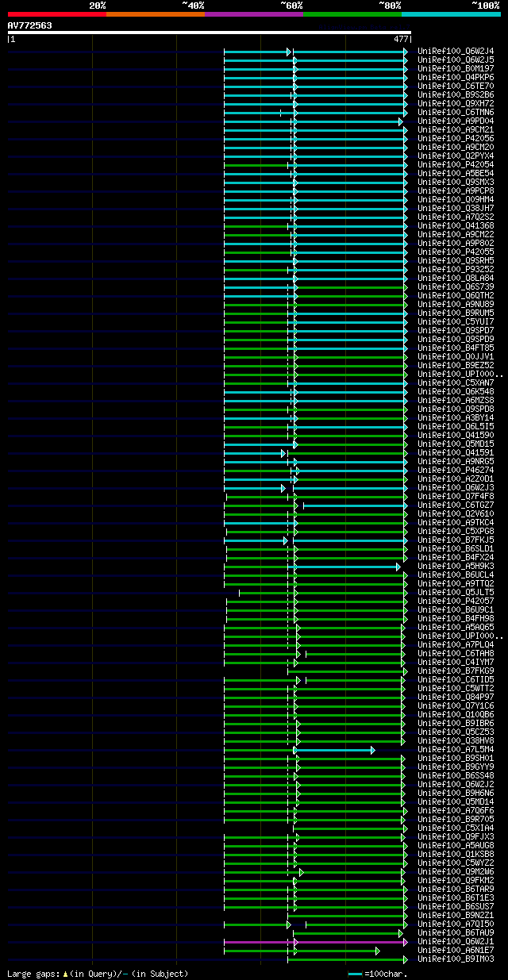Select the UniRef100_B9IM03 label
Viewport: 508px width, 980px height.
pos(456,959)
